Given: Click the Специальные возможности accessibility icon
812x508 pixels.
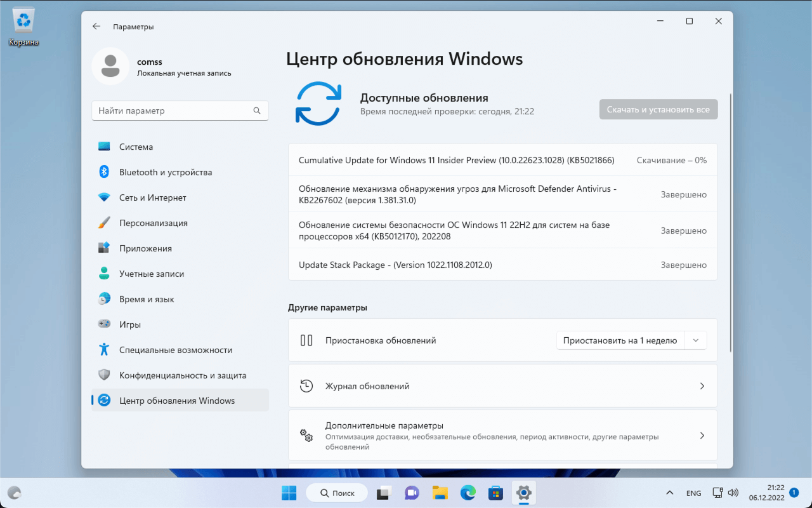Looking at the screenshot, I should pos(105,350).
